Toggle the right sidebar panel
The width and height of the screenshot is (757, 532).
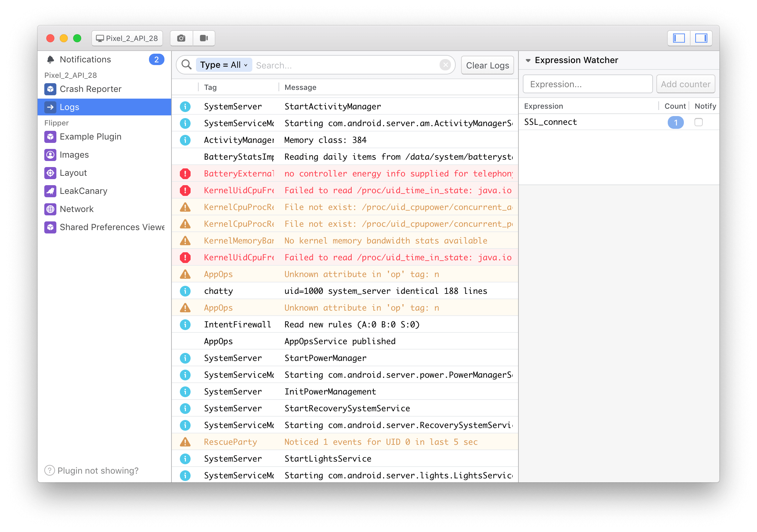701,38
